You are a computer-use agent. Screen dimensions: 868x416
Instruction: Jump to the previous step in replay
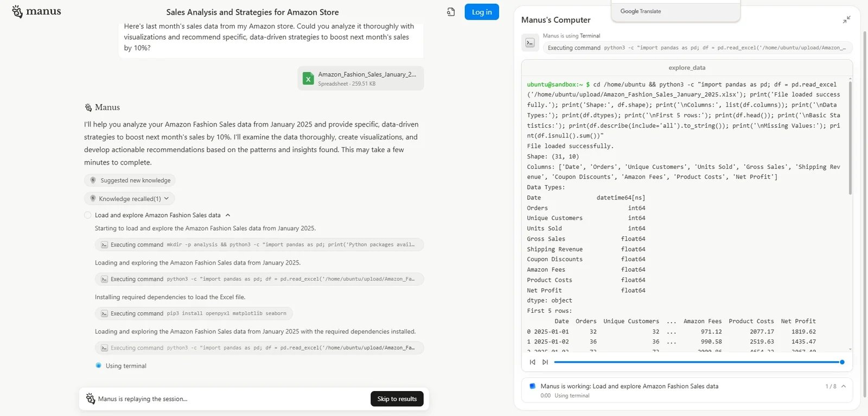532,362
